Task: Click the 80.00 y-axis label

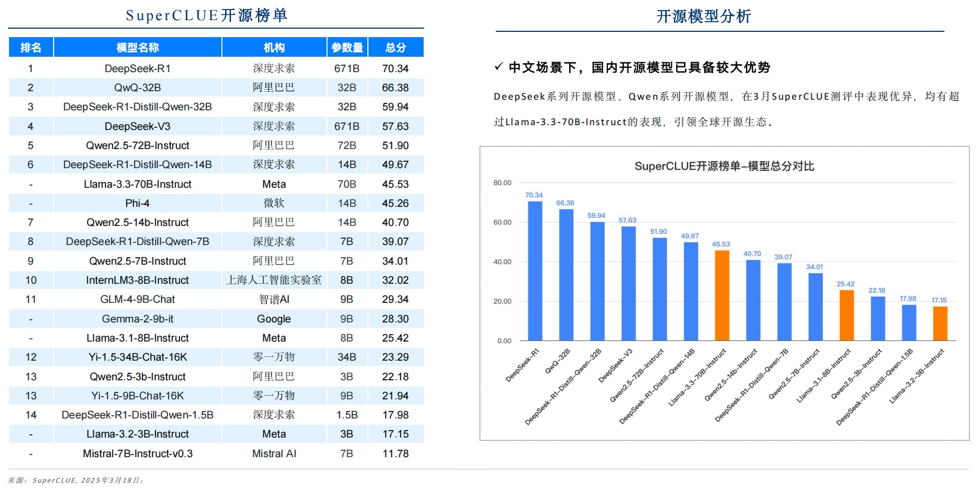Action: pos(502,183)
